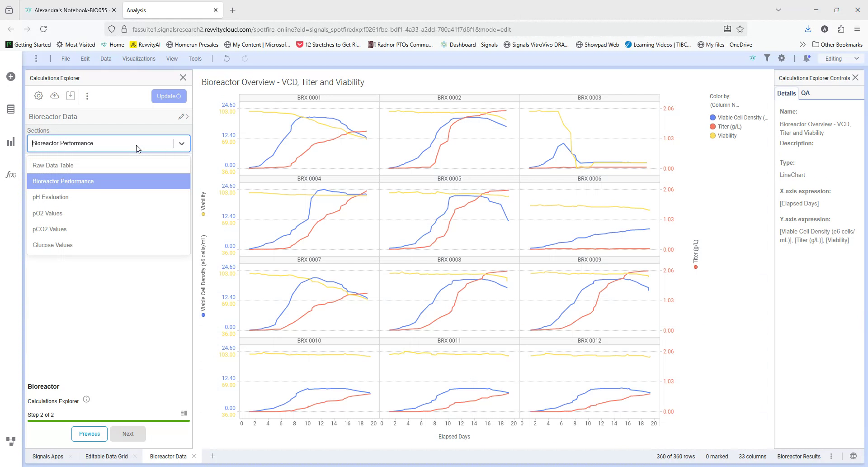Click the plus icon in left sidebar
The width and height of the screenshot is (868, 467).
pyautogui.click(x=11, y=77)
